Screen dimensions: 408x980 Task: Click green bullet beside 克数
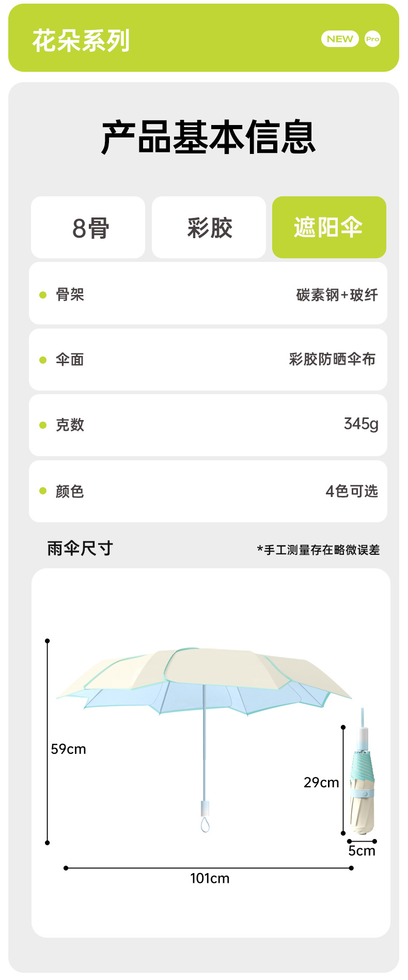tap(43, 425)
